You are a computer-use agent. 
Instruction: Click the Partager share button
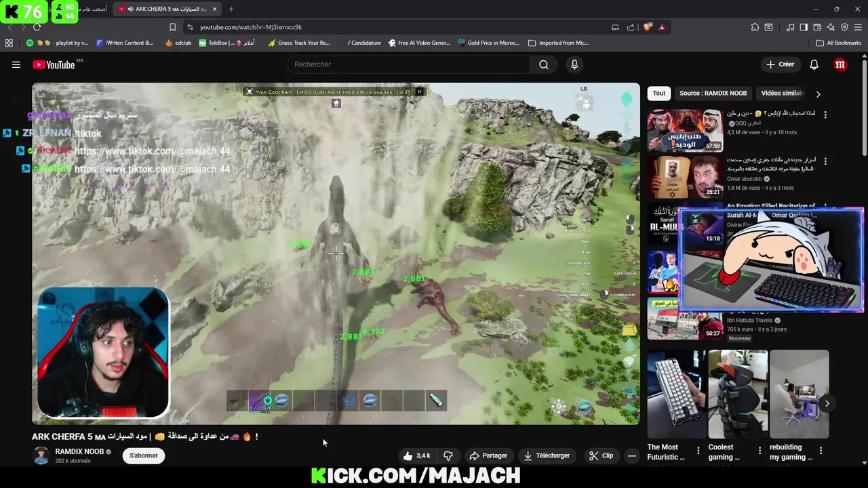[x=488, y=455]
